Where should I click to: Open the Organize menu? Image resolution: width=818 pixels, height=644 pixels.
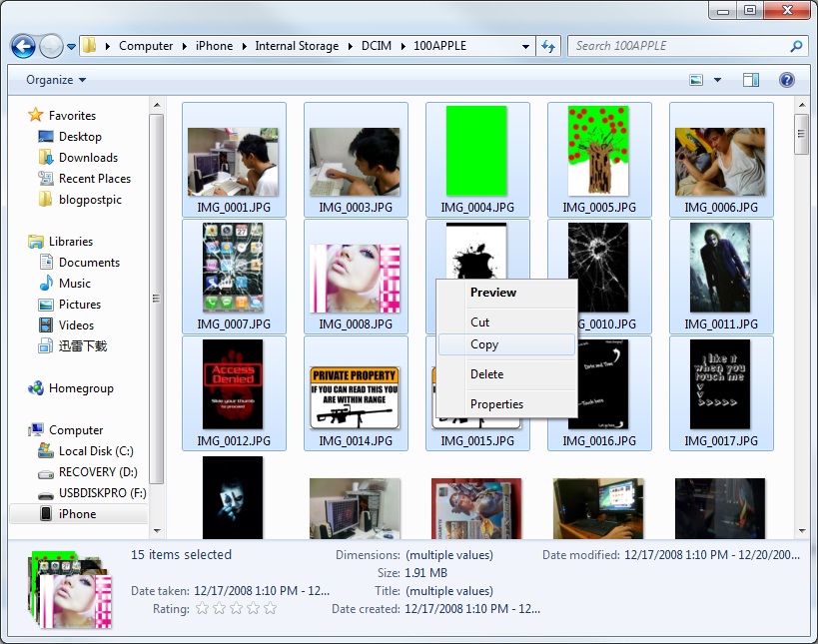point(56,80)
